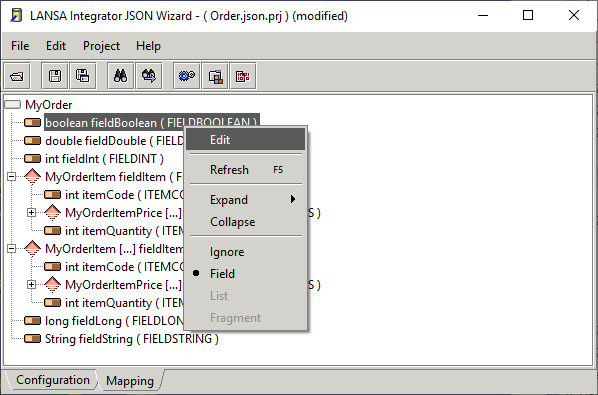The image size is (598, 395).
Task: Select the String fieldString tree item
Action: [x=132, y=339]
